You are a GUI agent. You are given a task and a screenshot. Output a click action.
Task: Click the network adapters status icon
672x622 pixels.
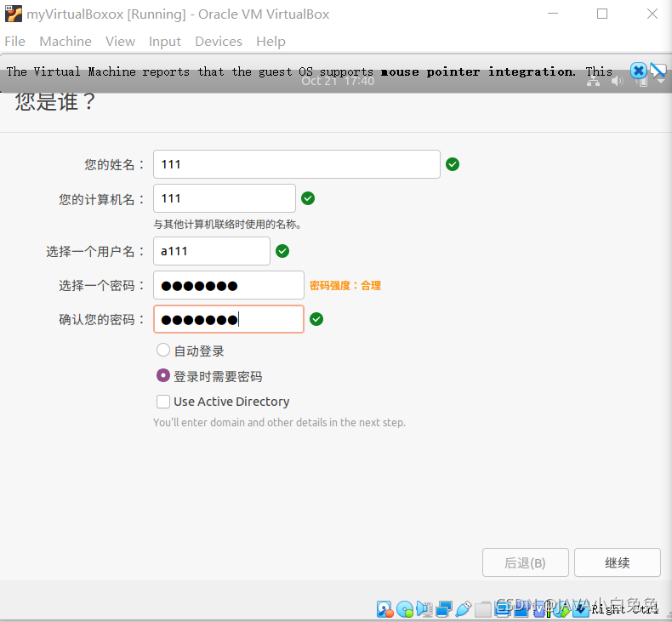tap(443, 608)
